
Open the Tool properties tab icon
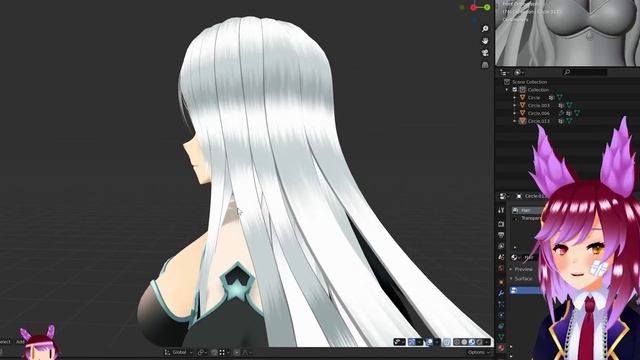tap(501, 210)
